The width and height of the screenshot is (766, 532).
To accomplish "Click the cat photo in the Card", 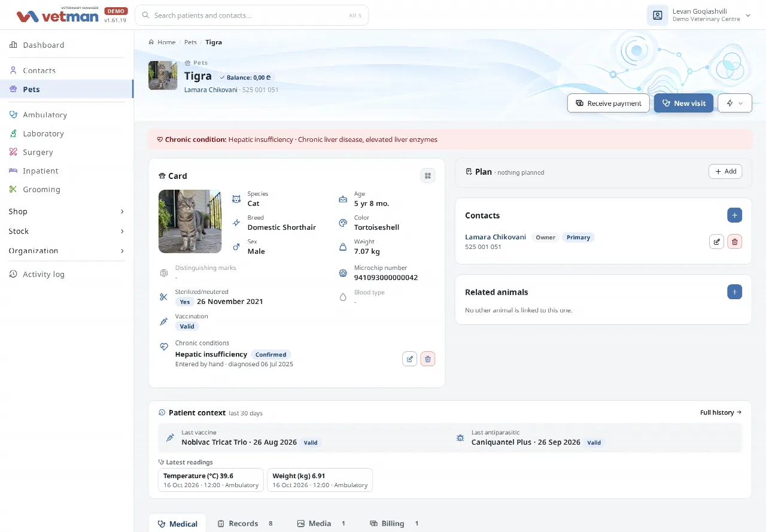I will tap(190, 221).
